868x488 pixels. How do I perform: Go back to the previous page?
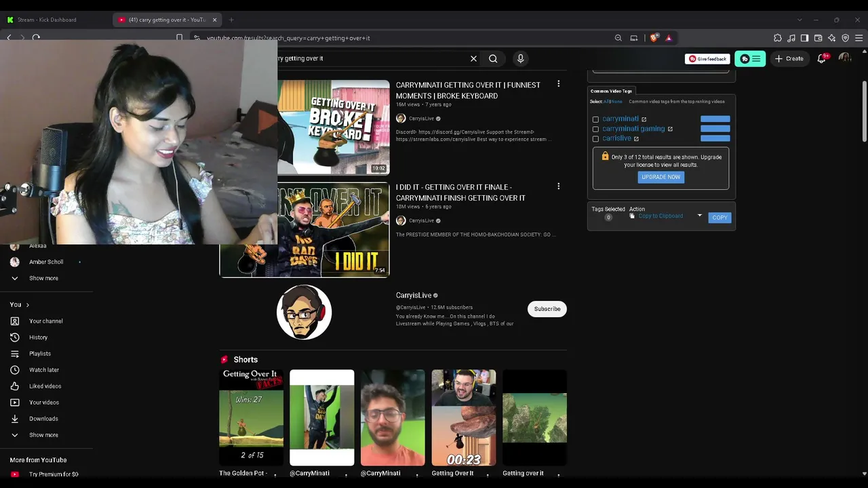point(9,38)
